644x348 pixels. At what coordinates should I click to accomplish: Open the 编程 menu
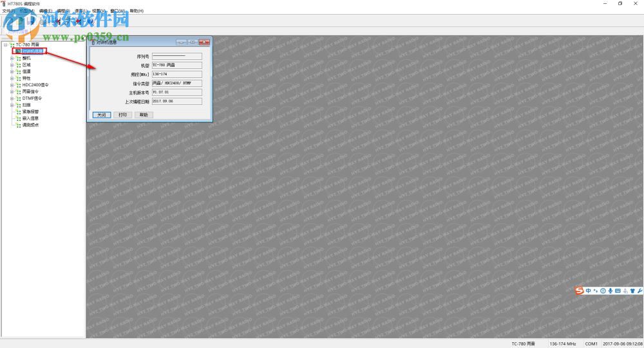click(63, 11)
